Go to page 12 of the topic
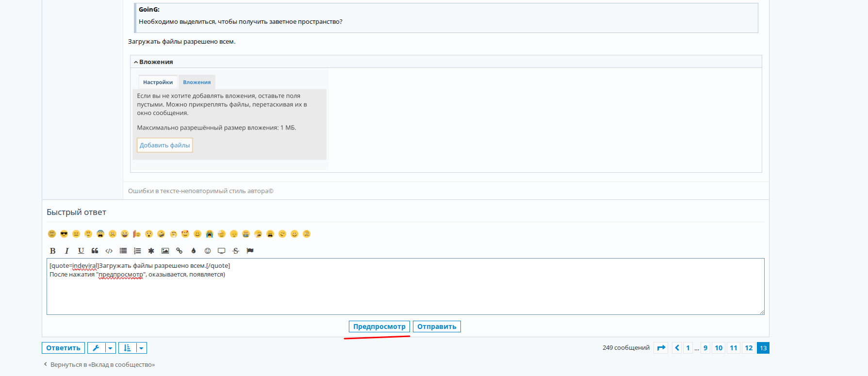 pyautogui.click(x=749, y=348)
